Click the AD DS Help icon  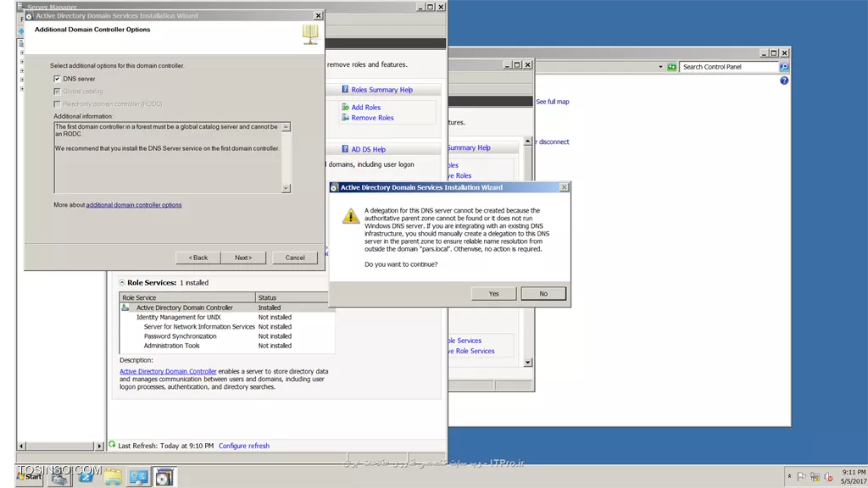point(345,149)
